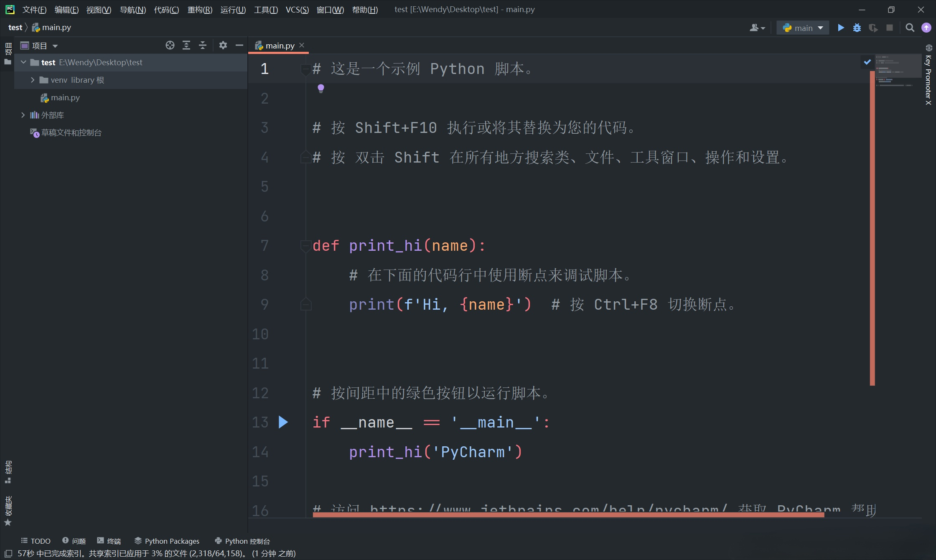
Task: Open Search Everywhere magnifier icon
Action: tap(910, 28)
